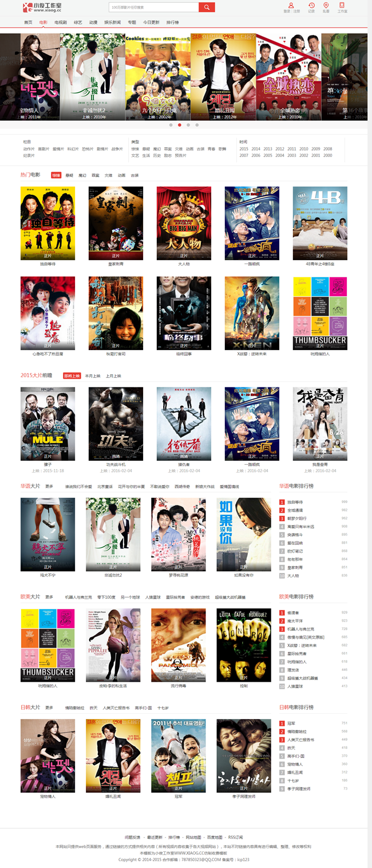372x868 pixels.
Task: Click 更多 next to 日韩大片
Action: tap(49, 708)
